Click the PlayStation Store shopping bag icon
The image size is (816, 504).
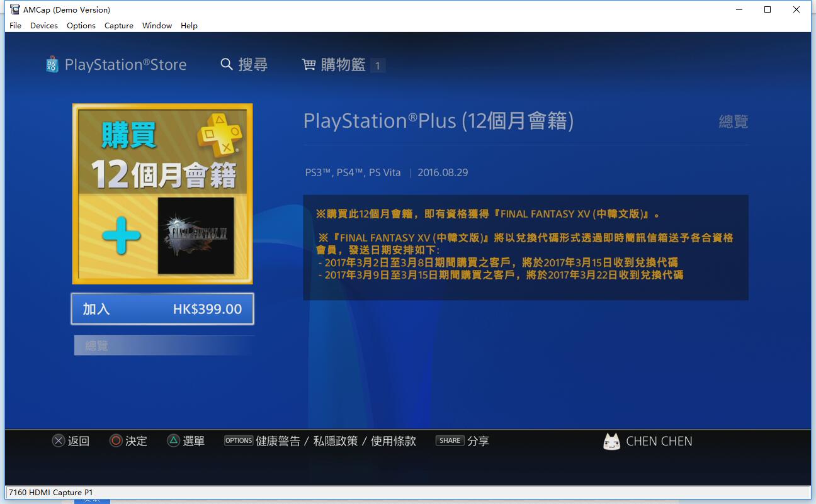tap(52, 64)
